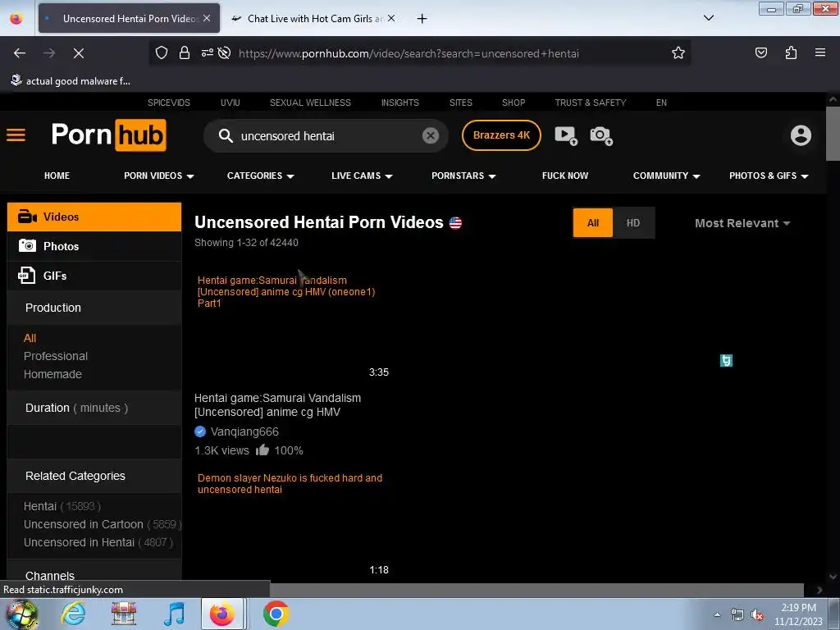Close the first Uncensored Hentai browser tab

tap(207, 18)
